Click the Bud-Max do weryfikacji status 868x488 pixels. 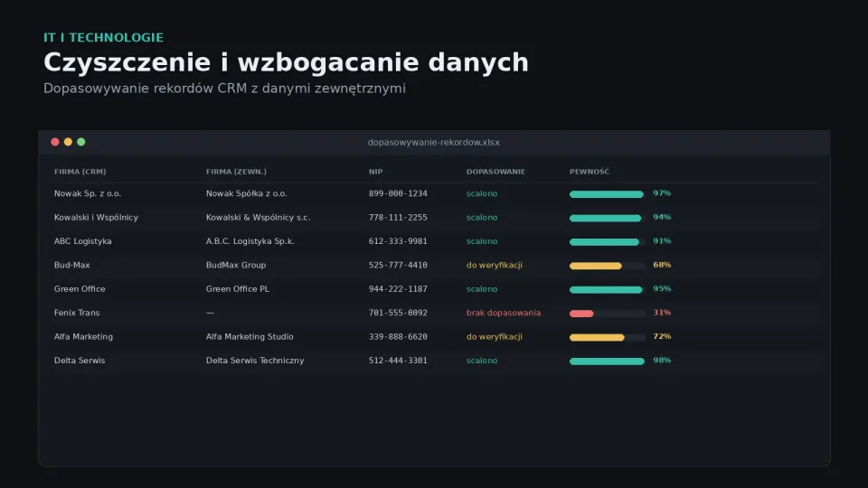click(495, 265)
